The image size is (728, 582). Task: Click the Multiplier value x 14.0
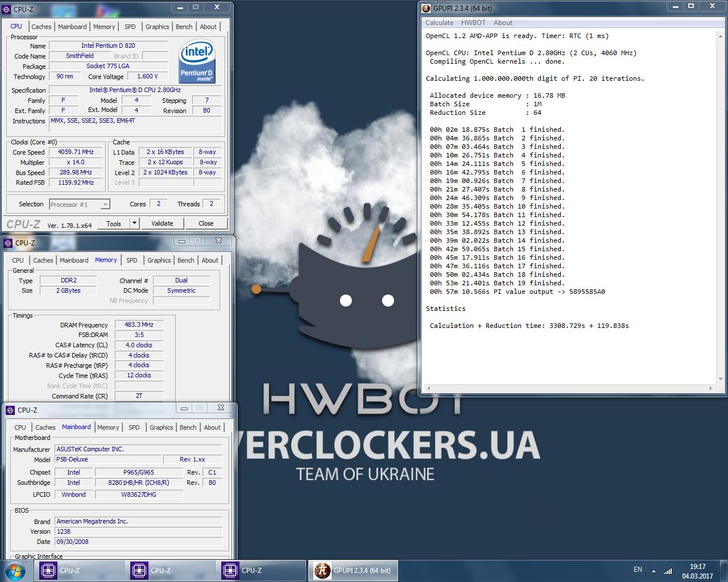(x=76, y=163)
